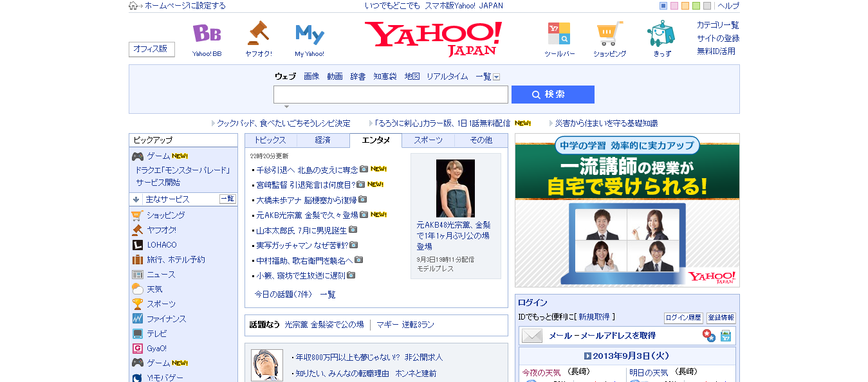Click the 登録情報 button
The width and height of the screenshot is (868, 382).
(721, 318)
